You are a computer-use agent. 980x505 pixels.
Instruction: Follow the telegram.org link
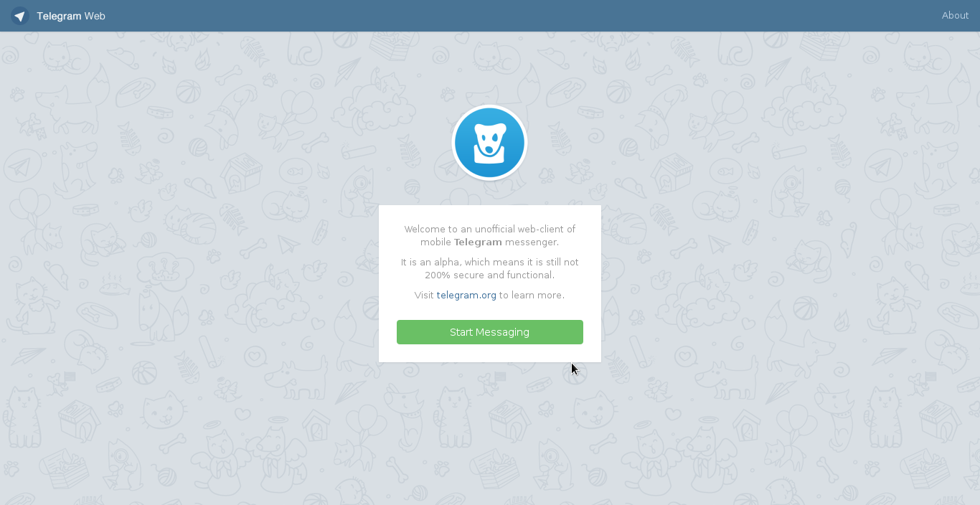[x=466, y=296]
